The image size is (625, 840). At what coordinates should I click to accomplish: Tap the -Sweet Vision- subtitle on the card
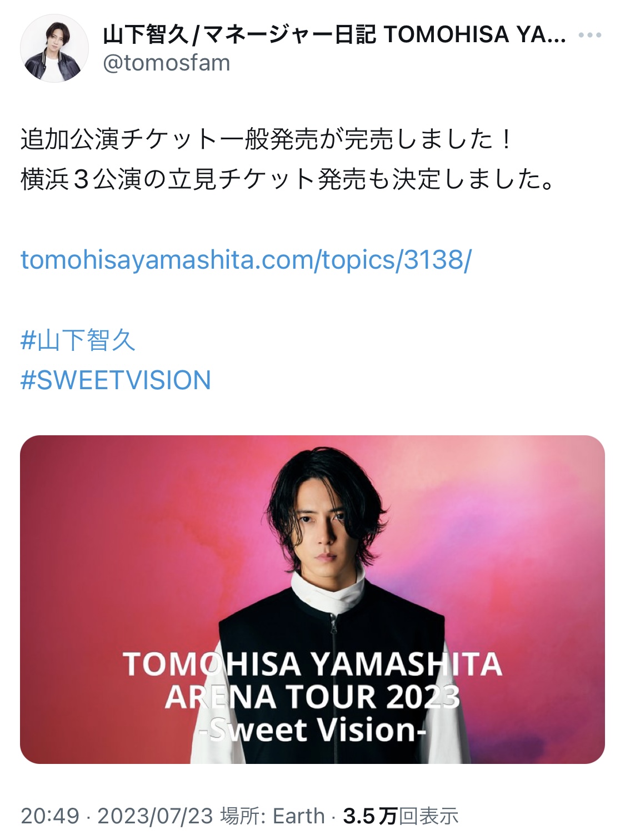click(312, 730)
